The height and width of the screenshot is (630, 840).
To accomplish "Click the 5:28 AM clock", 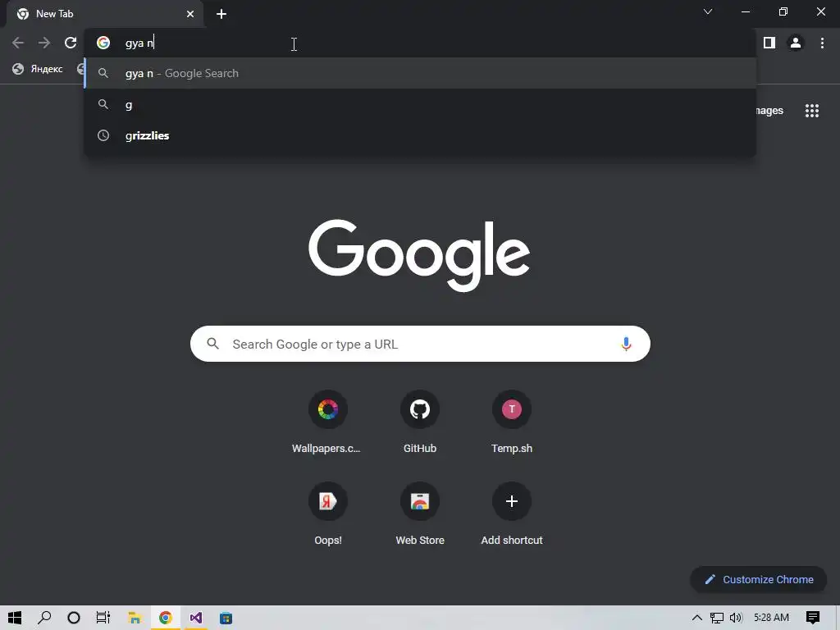I will pos(771,618).
